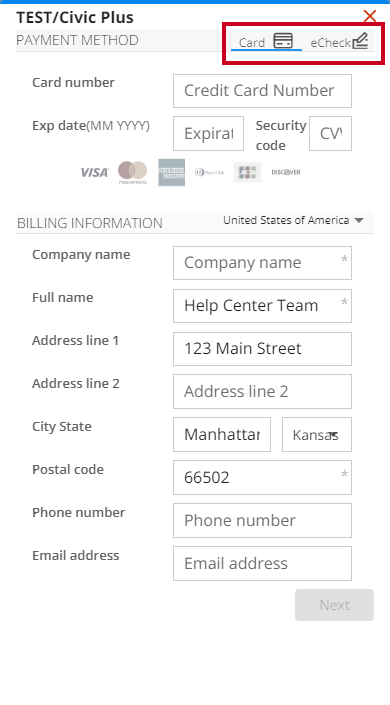Click the American Express logo
This screenshot has height=705, width=390.
click(x=171, y=172)
